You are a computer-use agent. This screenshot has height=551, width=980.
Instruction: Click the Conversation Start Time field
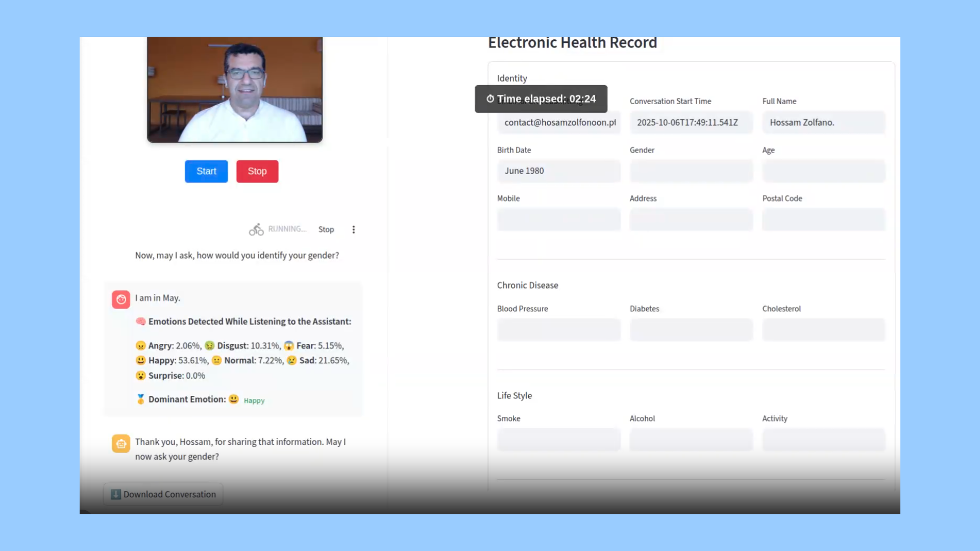point(691,122)
